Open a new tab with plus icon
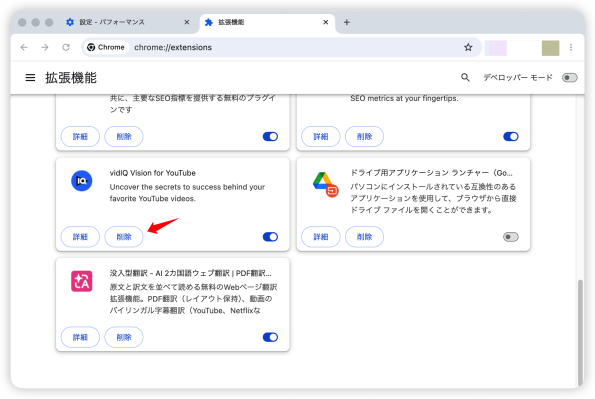 (x=346, y=22)
